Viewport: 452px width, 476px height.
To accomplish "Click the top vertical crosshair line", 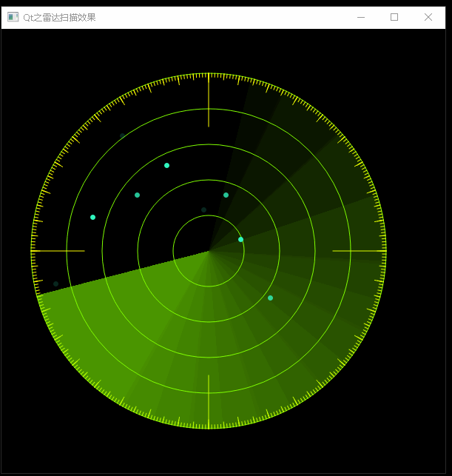I will [x=209, y=100].
